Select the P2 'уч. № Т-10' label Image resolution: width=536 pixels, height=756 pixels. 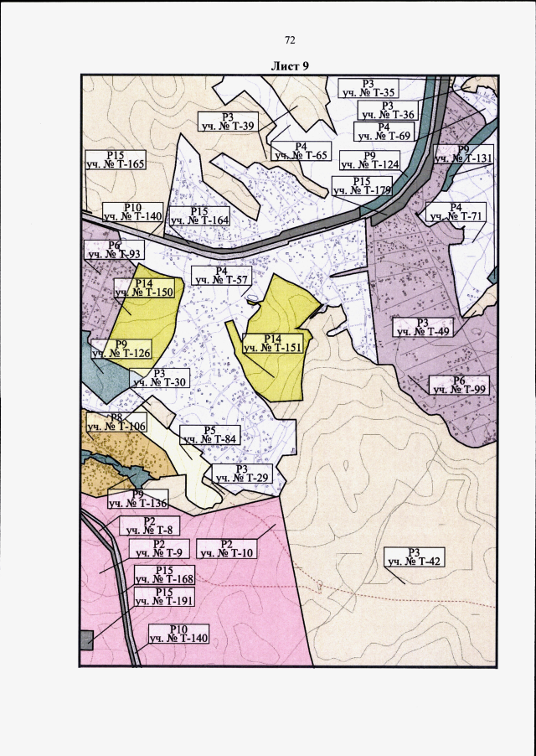226,552
